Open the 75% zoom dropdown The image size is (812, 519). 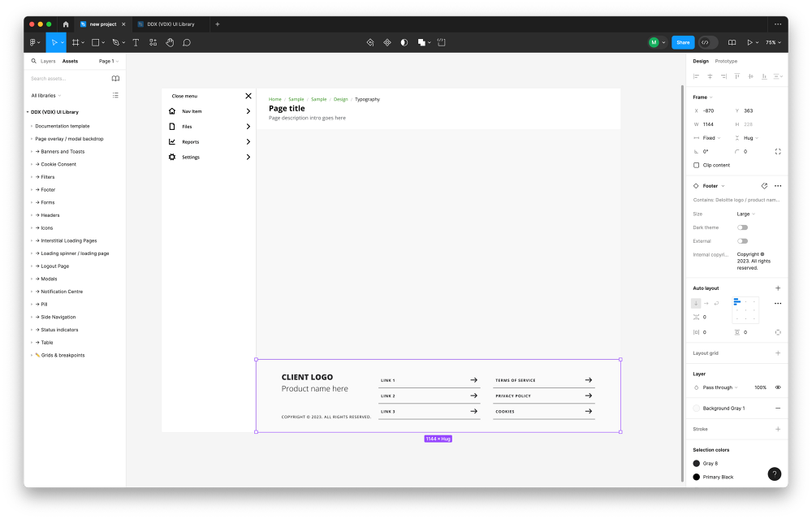coord(773,42)
